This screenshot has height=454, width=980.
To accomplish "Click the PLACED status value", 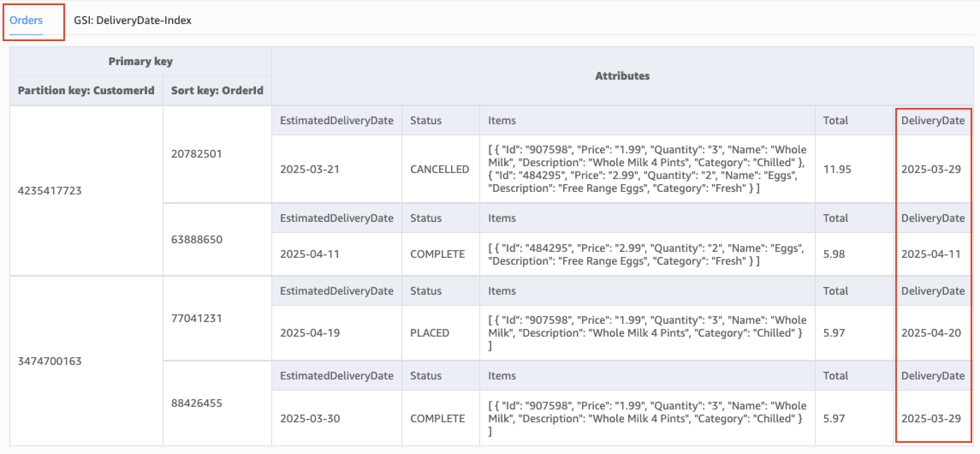I will coord(430,333).
